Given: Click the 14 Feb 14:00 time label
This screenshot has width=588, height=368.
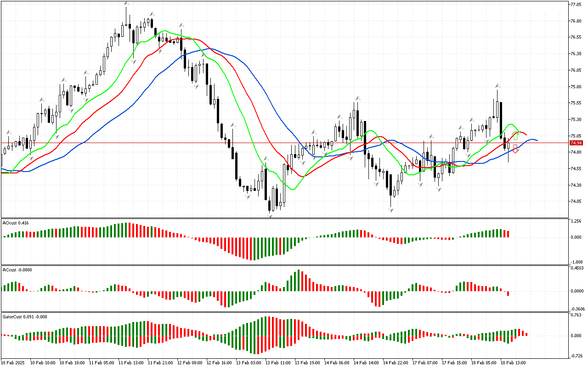Looking at the screenshot, I should [366, 363].
